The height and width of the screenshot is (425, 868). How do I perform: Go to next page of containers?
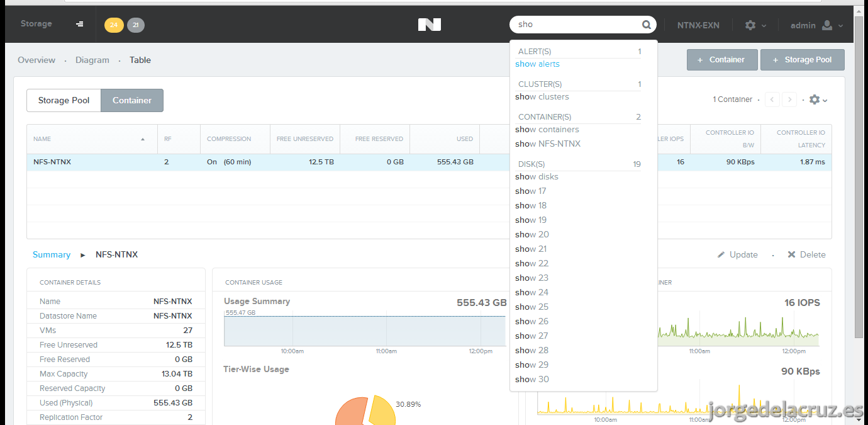(x=789, y=99)
